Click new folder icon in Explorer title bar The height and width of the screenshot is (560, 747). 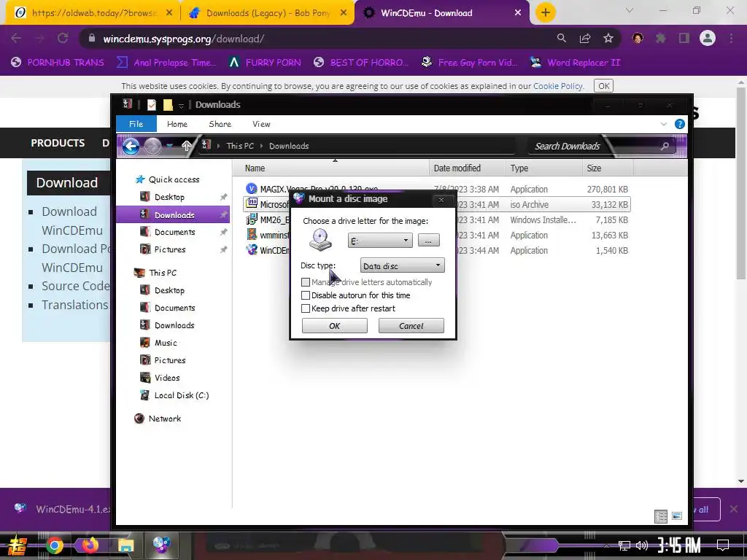tap(168, 105)
